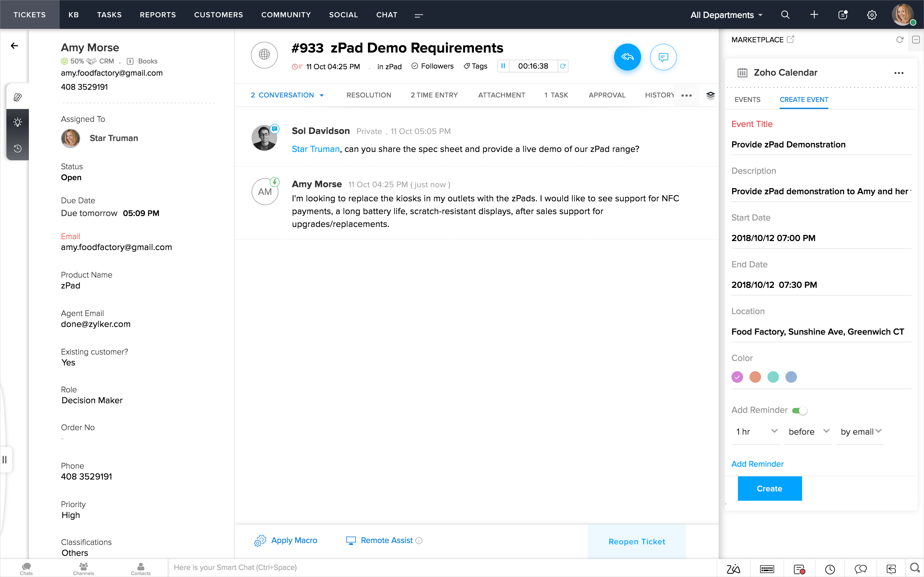Screen dimensions: 924x577
Task: Open the 'by email' reminder method dropdown
Action: [860, 431]
